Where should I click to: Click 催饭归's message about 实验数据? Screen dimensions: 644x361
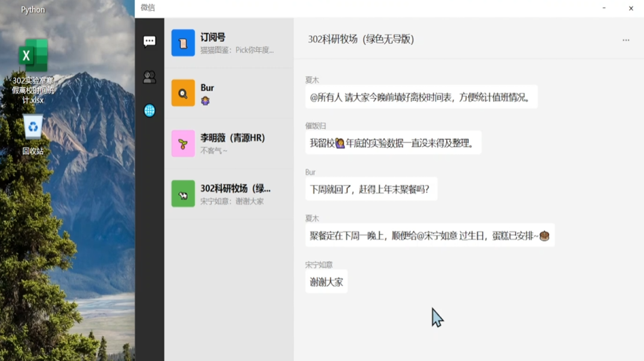(392, 143)
